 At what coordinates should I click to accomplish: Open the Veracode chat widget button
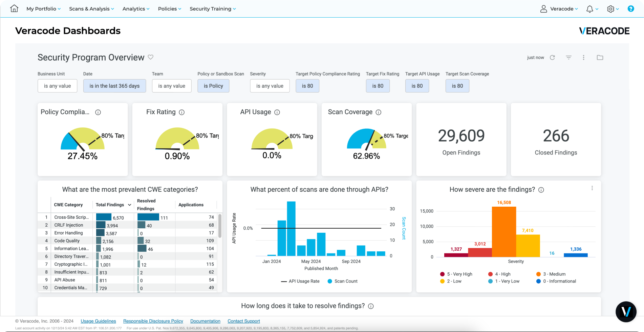pos(626,312)
